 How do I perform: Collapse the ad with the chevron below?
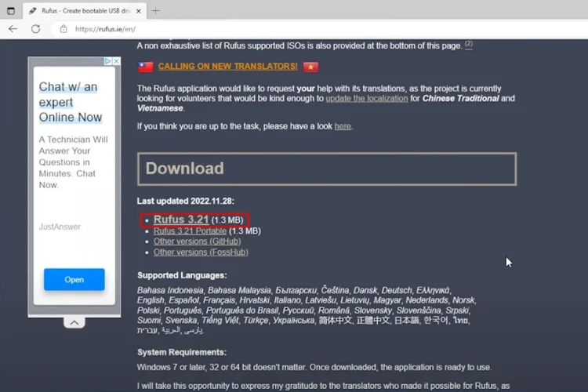[74, 322]
